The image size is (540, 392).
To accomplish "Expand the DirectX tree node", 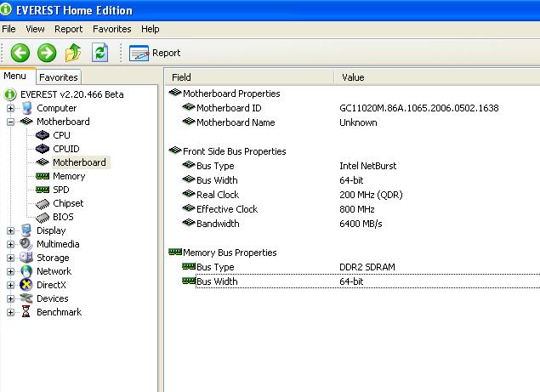I will tap(11, 285).
